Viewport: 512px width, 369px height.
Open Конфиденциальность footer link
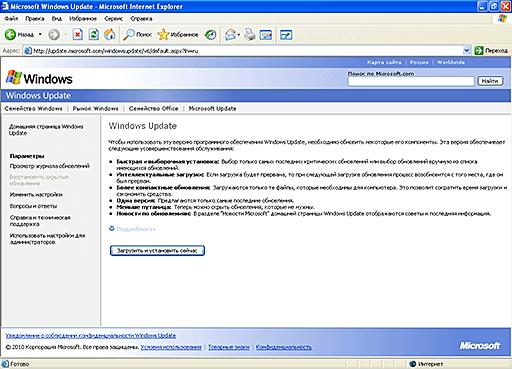point(284,347)
